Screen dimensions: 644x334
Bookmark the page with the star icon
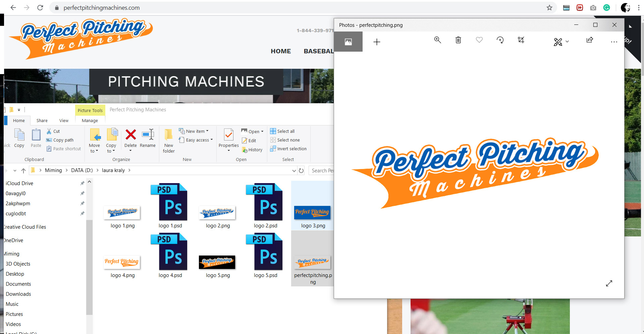point(549,7)
